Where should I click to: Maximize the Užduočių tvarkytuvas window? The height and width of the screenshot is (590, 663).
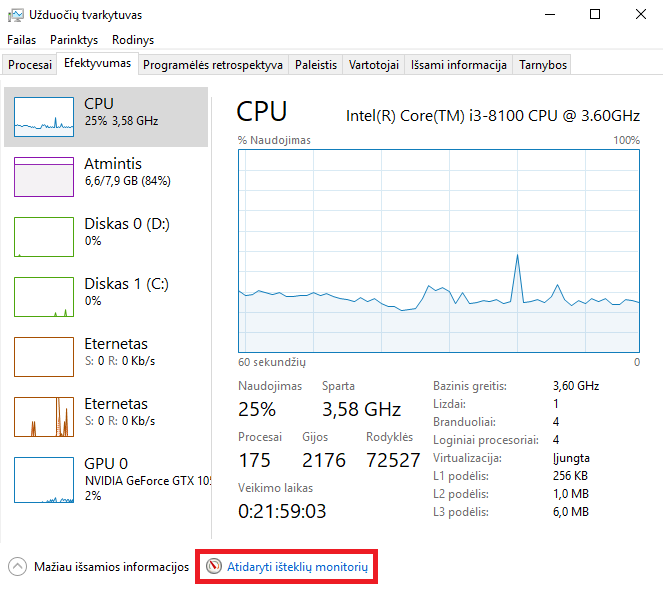(x=595, y=15)
